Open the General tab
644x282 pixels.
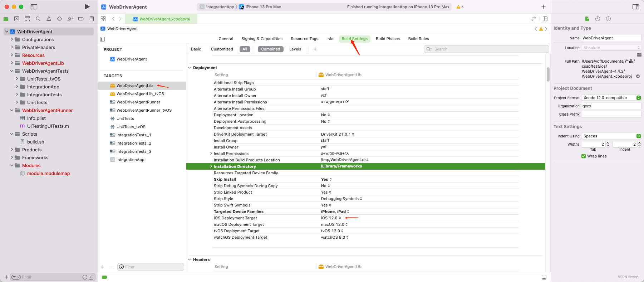226,39
